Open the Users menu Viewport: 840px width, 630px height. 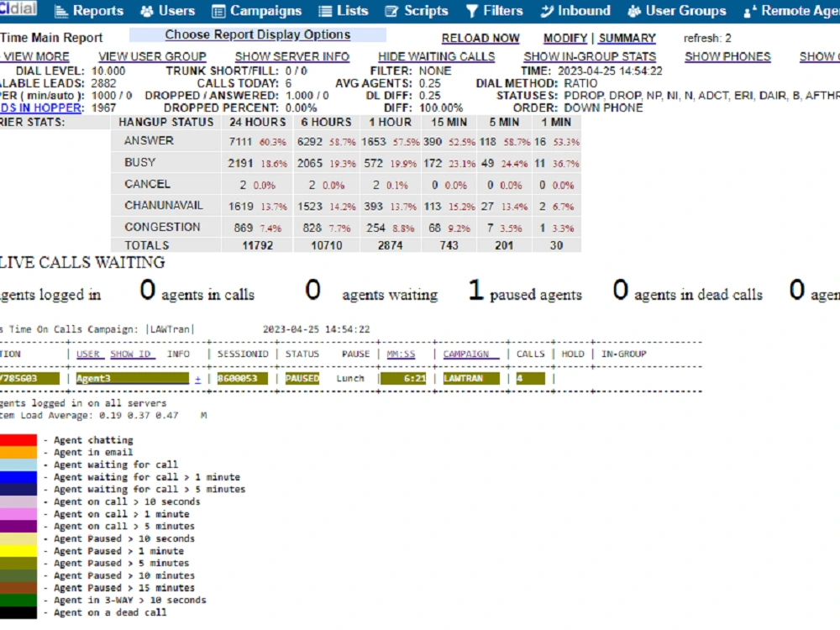click(176, 11)
